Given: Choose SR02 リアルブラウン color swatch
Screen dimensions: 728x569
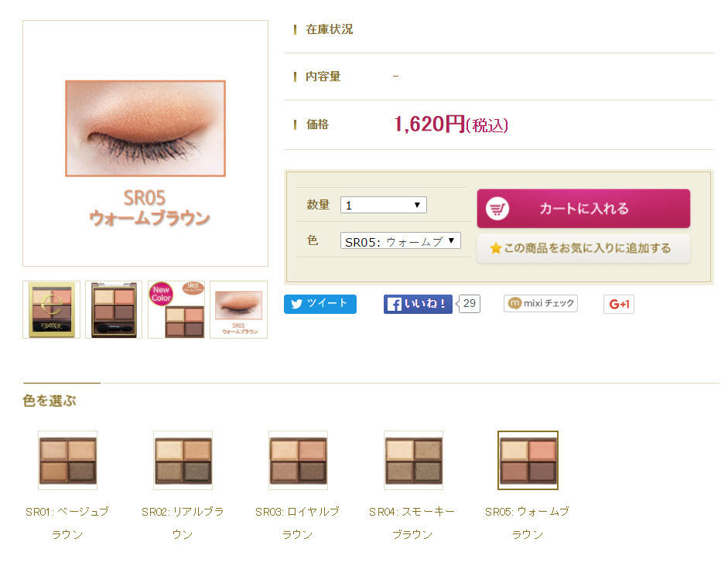Looking at the screenshot, I should [x=183, y=461].
